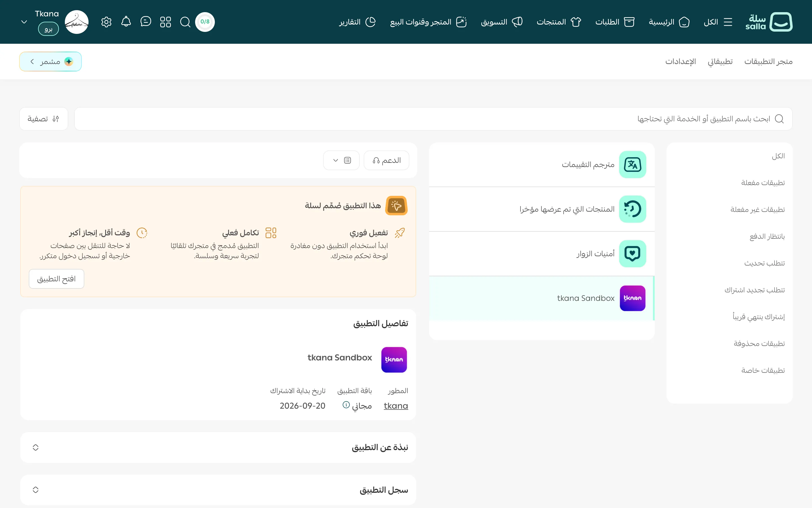812x508 pixels.
Task: Filter by إشتراك ينتهي قريباً
Action: coord(759,317)
